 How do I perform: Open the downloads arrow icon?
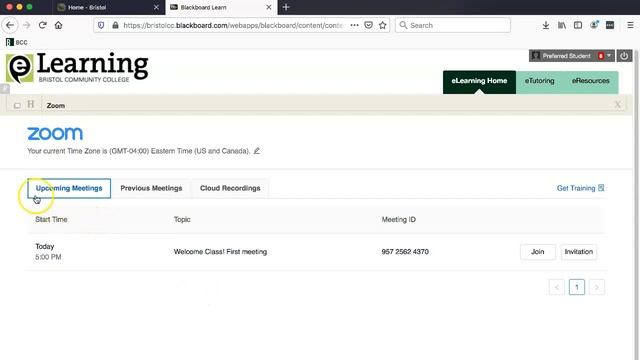(546, 25)
